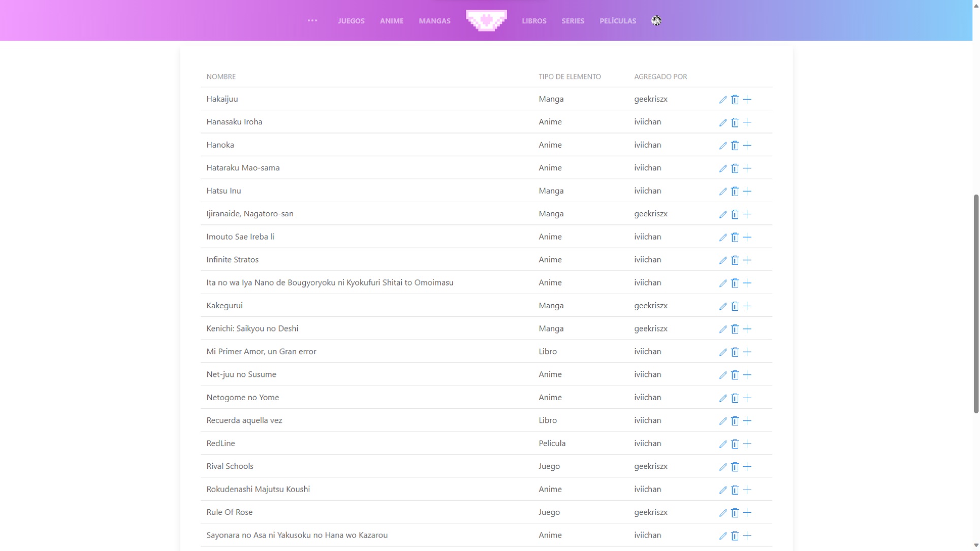
Task: Delete the Hanasaku Iroha entry
Action: coord(735,122)
